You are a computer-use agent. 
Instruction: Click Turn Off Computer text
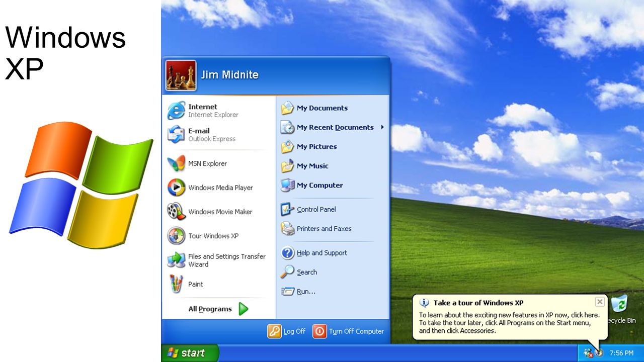tap(356, 331)
